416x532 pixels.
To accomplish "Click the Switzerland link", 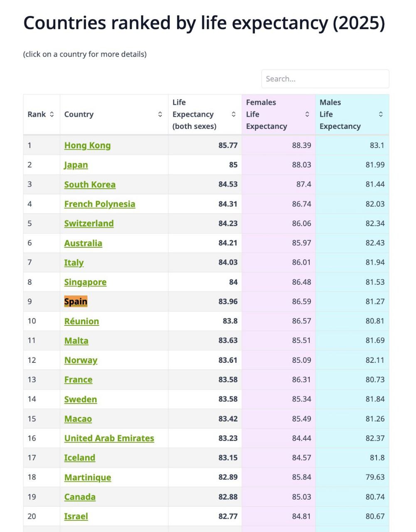I will pyautogui.click(x=89, y=224).
